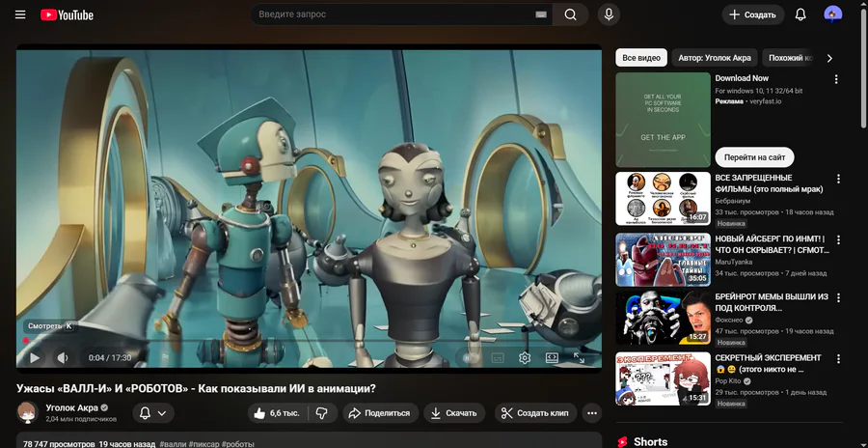Mute the video with the speaker icon
Viewport: 868px width, 448px height.
click(63, 357)
